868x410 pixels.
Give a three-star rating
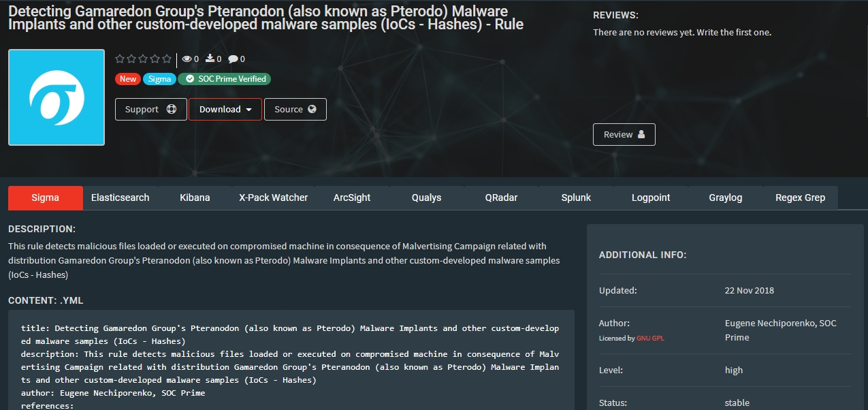pos(144,59)
